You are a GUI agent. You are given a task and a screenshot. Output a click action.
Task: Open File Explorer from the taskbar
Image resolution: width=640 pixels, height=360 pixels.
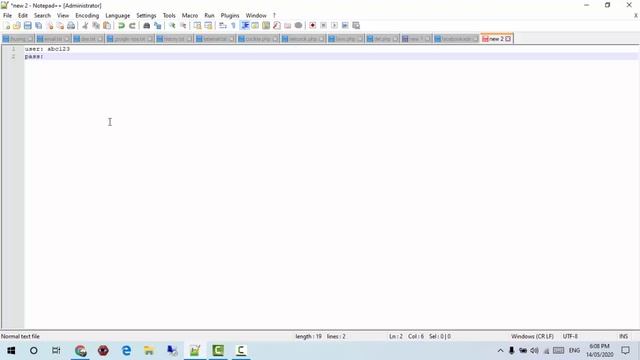point(149,351)
